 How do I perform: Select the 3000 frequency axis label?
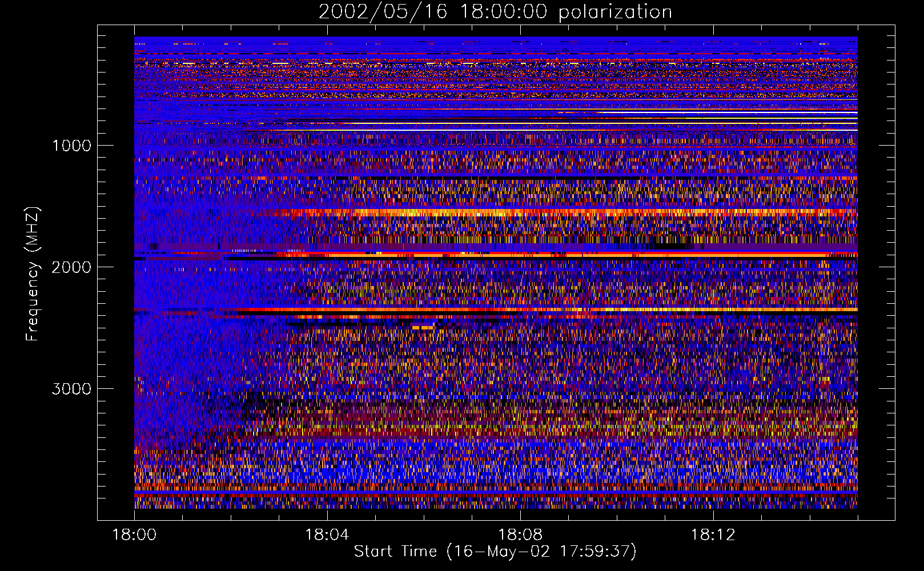coord(71,389)
